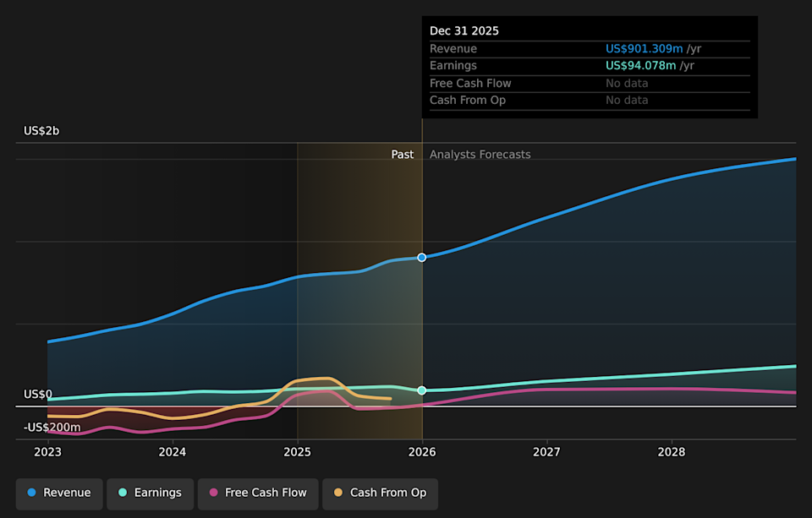Click the -US$200m y-axis label
The image size is (812, 518).
pos(52,428)
